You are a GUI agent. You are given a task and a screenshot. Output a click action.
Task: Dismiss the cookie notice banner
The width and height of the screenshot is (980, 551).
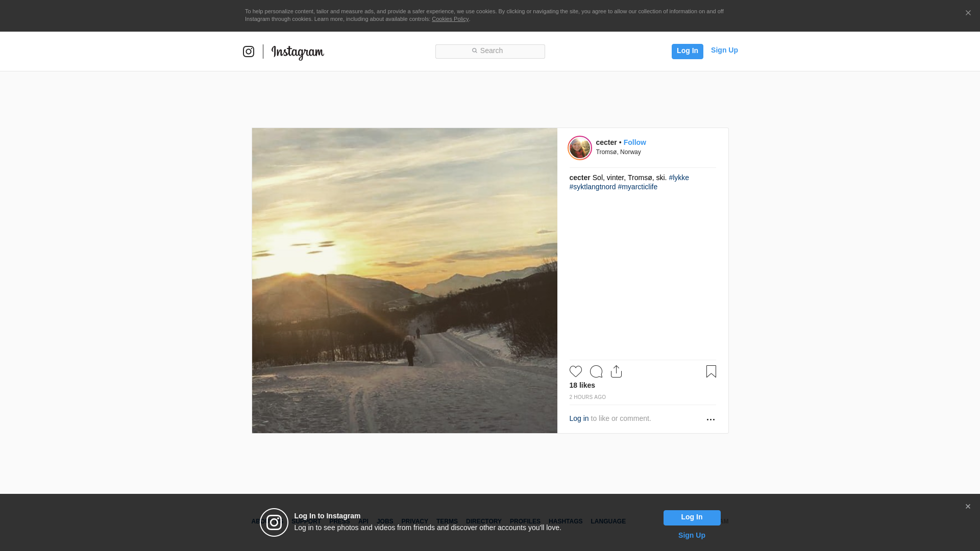(x=968, y=13)
